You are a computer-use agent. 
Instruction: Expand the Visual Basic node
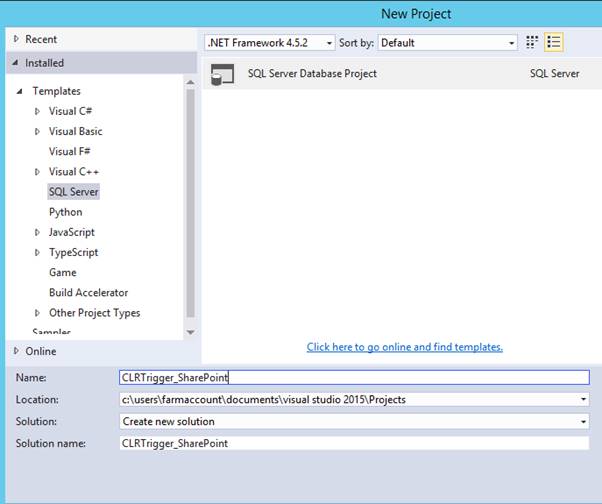click(37, 131)
